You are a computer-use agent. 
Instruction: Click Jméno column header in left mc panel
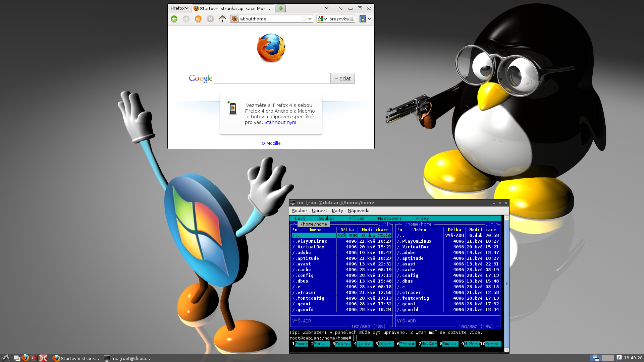[x=315, y=230]
